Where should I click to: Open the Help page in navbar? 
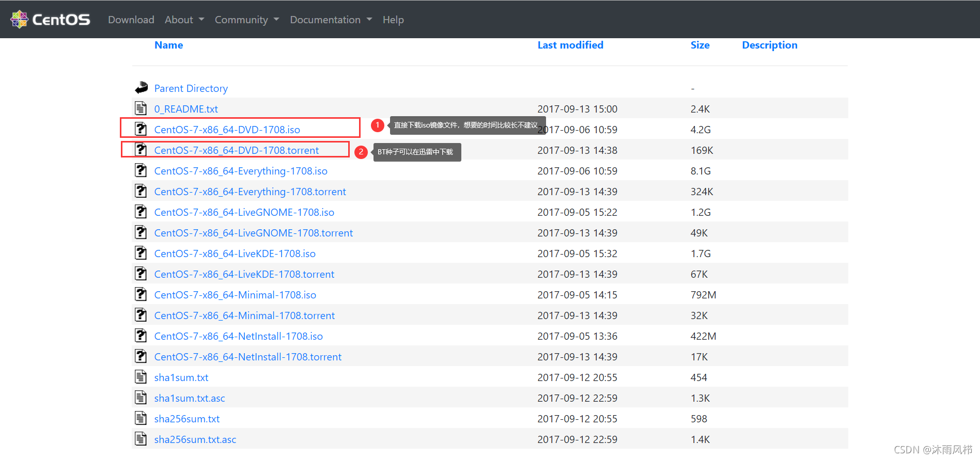pyautogui.click(x=393, y=20)
